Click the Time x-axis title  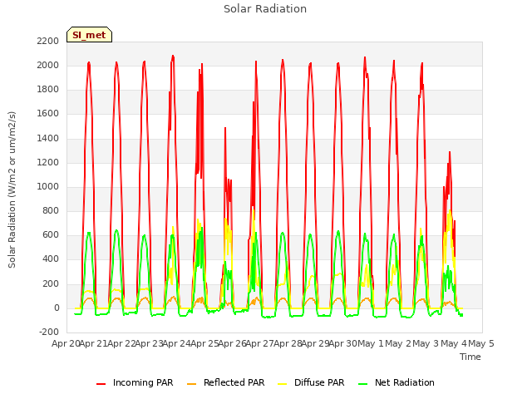(470, 357)
